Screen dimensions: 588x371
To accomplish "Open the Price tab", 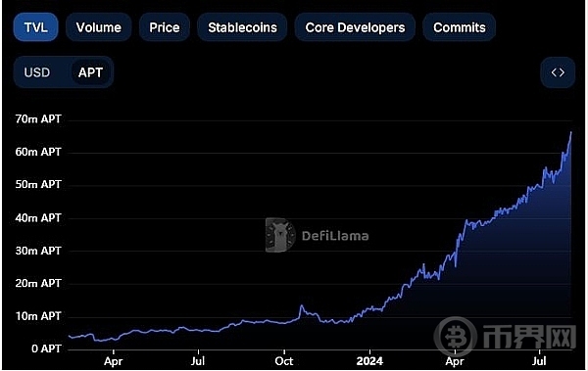I will (x=165, y=27).
